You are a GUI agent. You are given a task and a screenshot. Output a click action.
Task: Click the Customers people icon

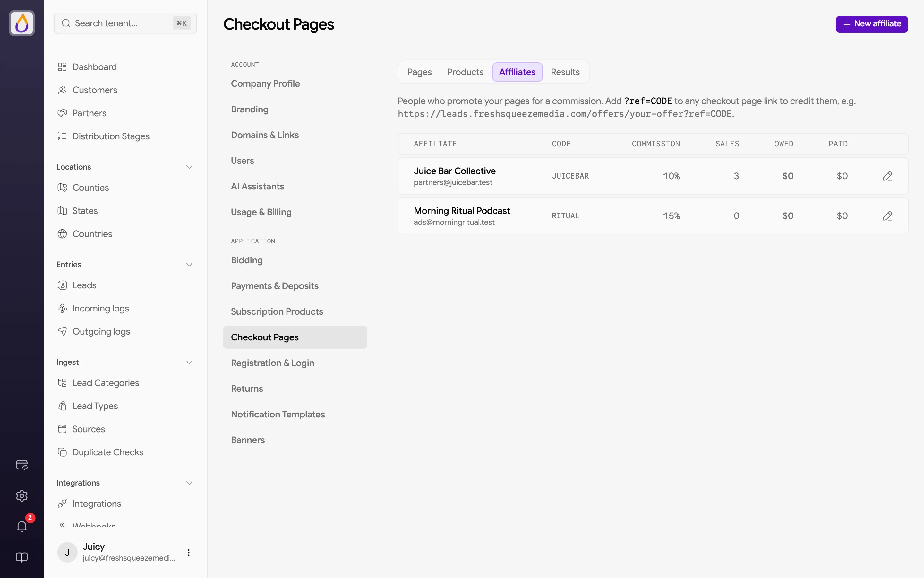62,90
